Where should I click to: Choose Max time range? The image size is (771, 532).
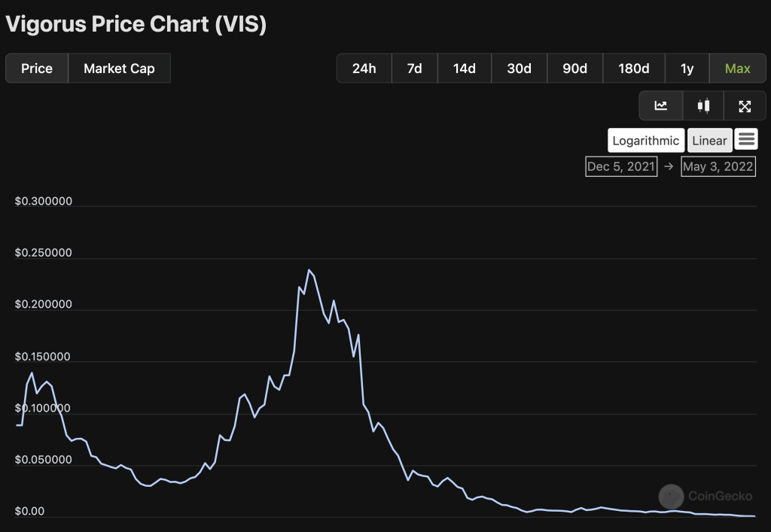738,68
